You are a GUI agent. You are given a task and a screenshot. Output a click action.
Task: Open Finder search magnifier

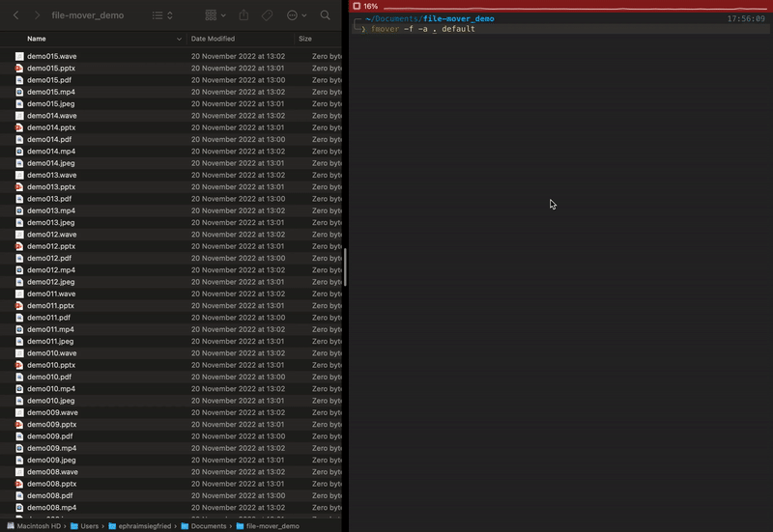pos(325,15)
